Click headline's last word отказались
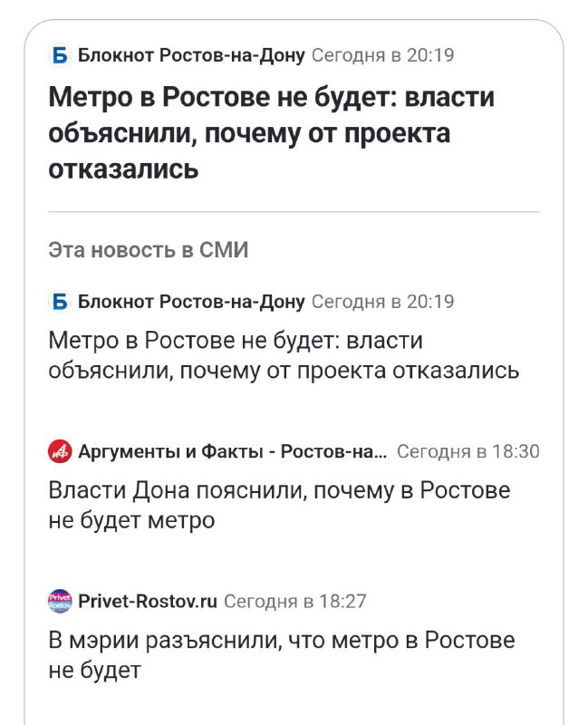Image resolution: width=588 pixels, height=725 pixels. pyautogui.click(x=123, y=169)
